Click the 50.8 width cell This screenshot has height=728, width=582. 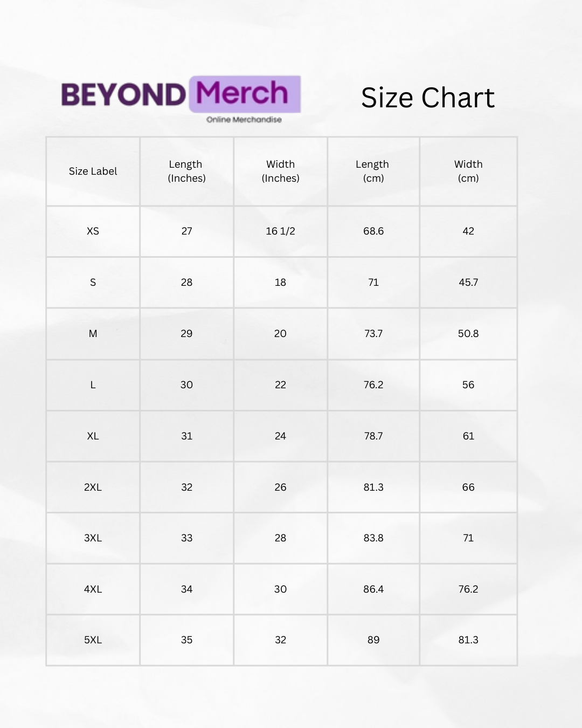point(468,334)
